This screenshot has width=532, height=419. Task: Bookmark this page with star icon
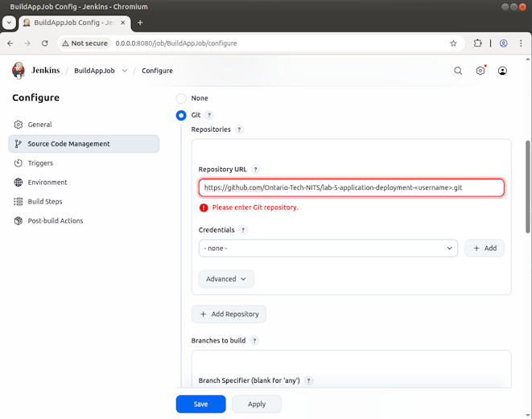click(x=453, y=43)
